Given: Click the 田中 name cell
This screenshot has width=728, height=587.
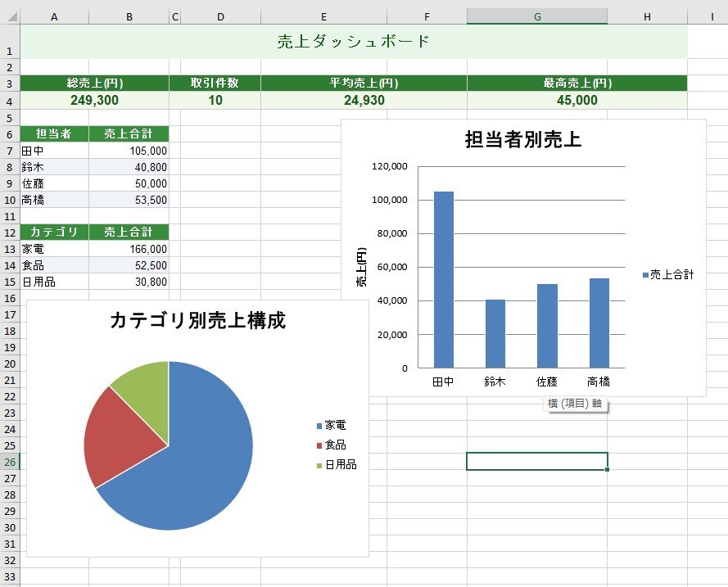Looking at the screenshot, I should point(54,151).
